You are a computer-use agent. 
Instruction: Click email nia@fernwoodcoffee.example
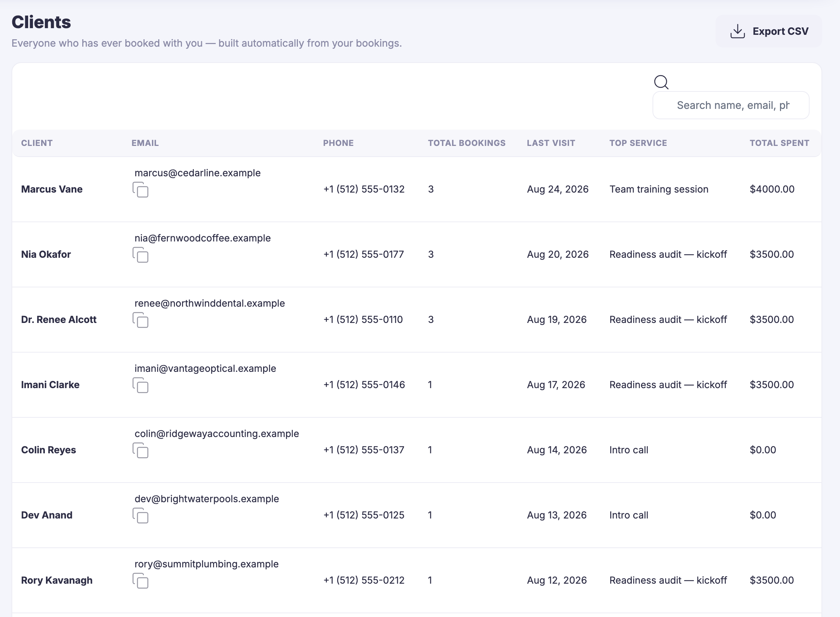203,238
